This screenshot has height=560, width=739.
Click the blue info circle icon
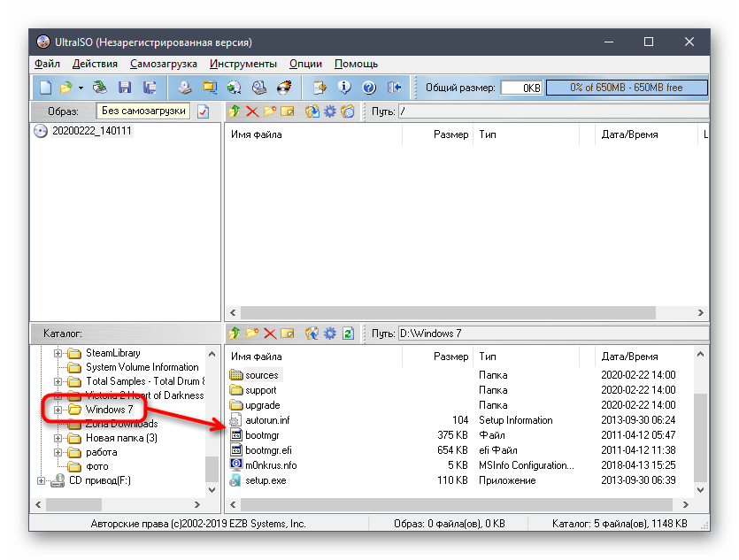click(x=345, y=88)
